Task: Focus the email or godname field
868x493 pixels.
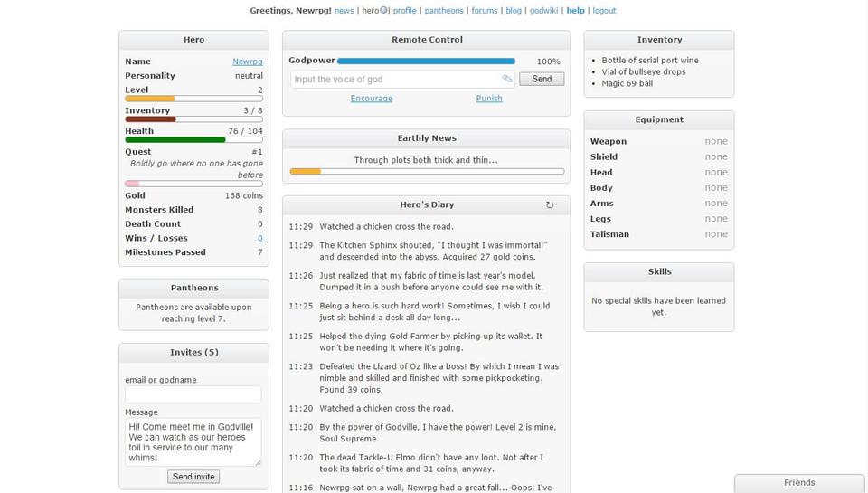Action: (x=193, y=394)
